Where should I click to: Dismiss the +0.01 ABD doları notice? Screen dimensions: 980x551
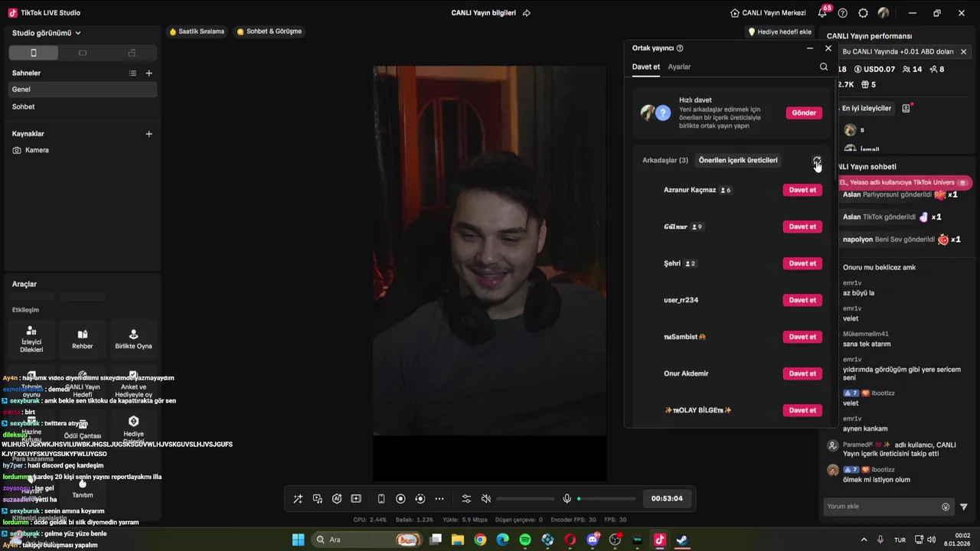tap(963, 52)
